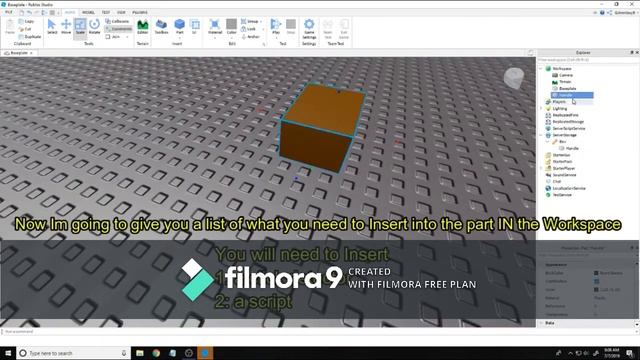640x360 pixels.
Task: Select StarterGui in the Explorer
Action: click(x=558, y=155)
